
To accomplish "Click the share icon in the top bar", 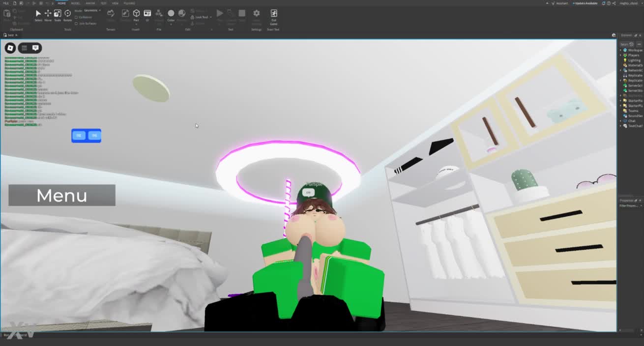I will (x=614, y=3).
